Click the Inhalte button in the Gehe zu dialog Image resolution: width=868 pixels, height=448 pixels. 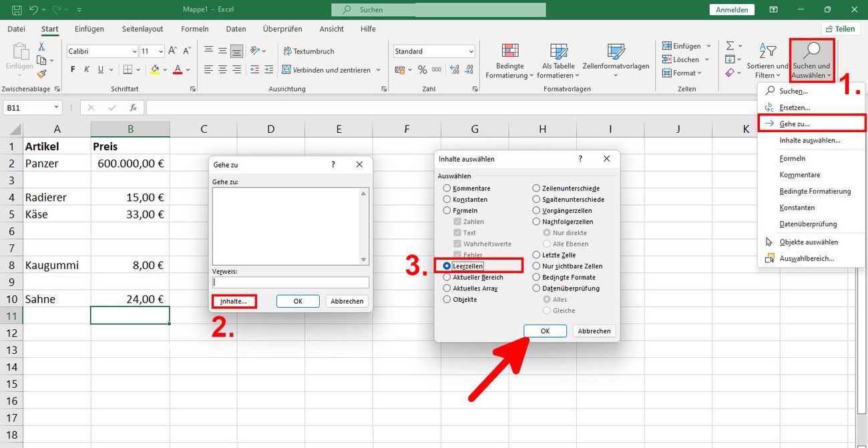(234, 300)
